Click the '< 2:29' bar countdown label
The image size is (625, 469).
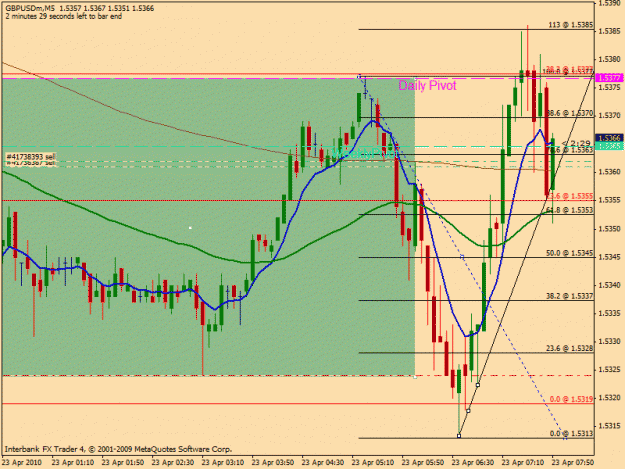click(576, 143)
